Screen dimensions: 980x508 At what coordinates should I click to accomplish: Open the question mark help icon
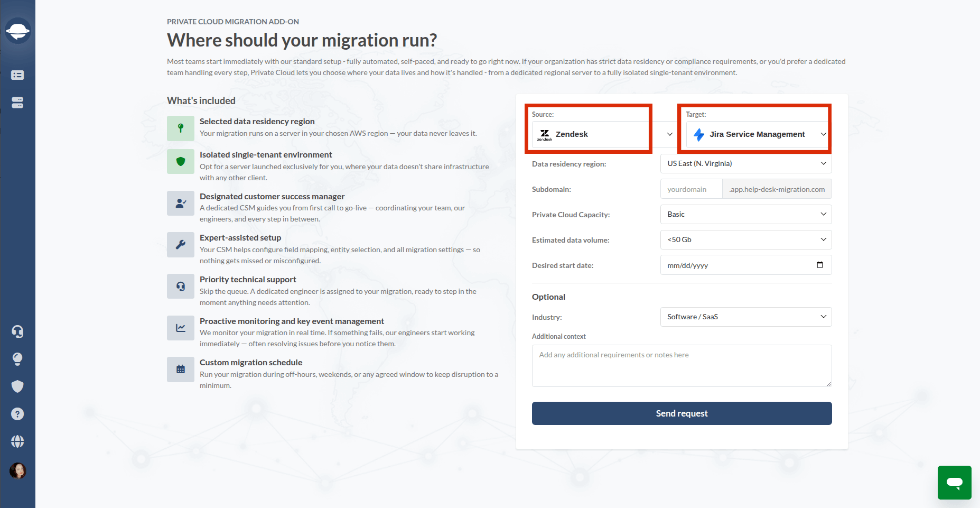[17, 414]
